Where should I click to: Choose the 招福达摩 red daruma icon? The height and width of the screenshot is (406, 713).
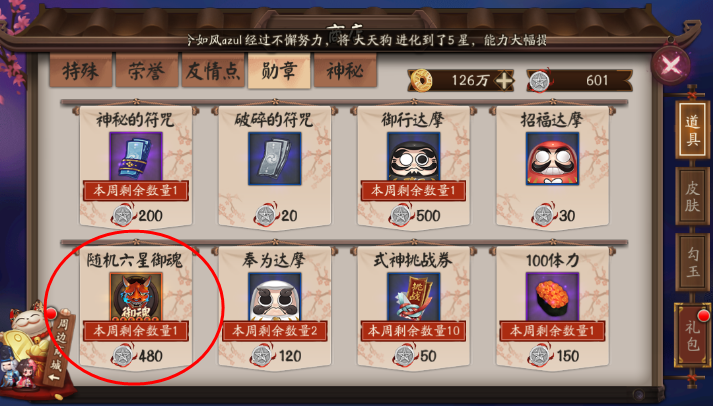tap(552, 159)
